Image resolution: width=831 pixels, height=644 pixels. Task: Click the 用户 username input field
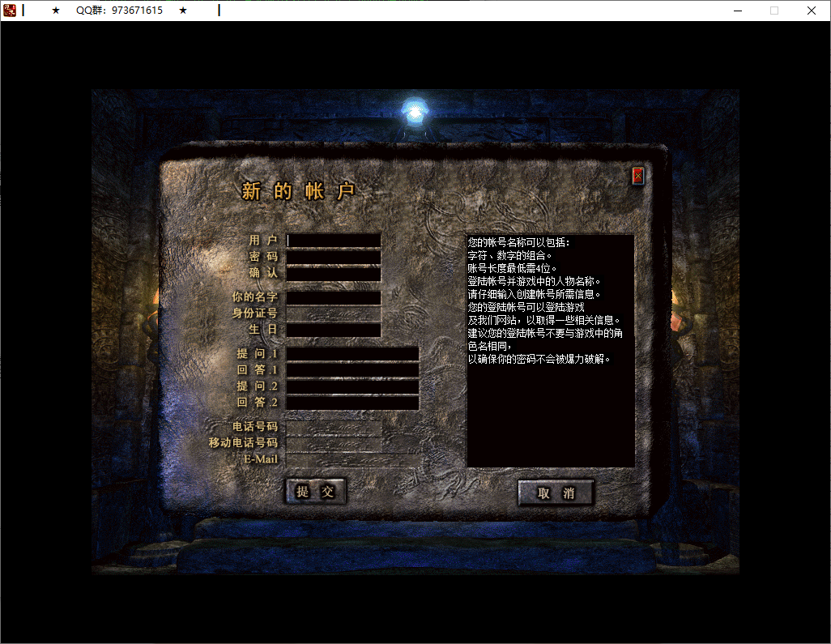(x=334, y=240)
